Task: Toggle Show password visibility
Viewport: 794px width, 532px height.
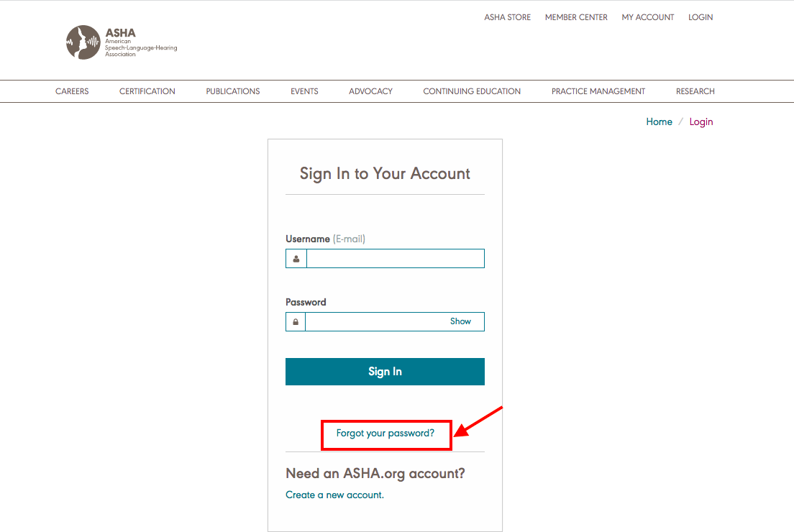Action: 460,321
